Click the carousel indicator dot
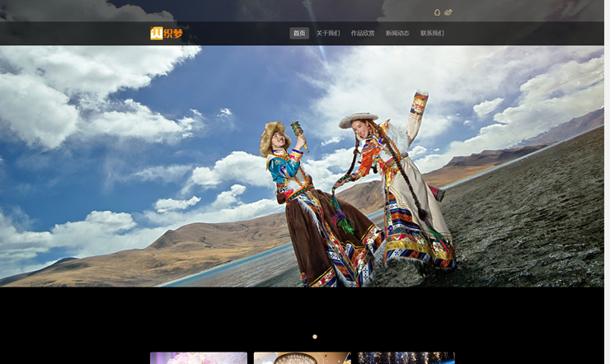 [315, 336]
